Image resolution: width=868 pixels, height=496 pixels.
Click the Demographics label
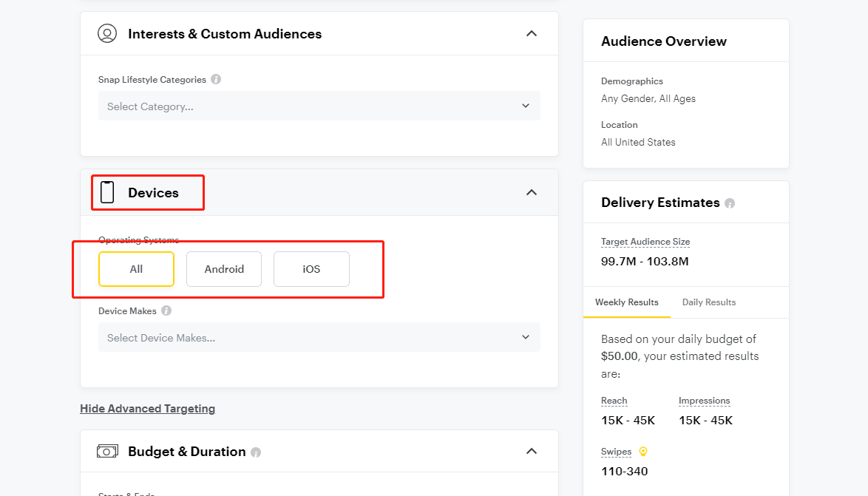[632, 81]
